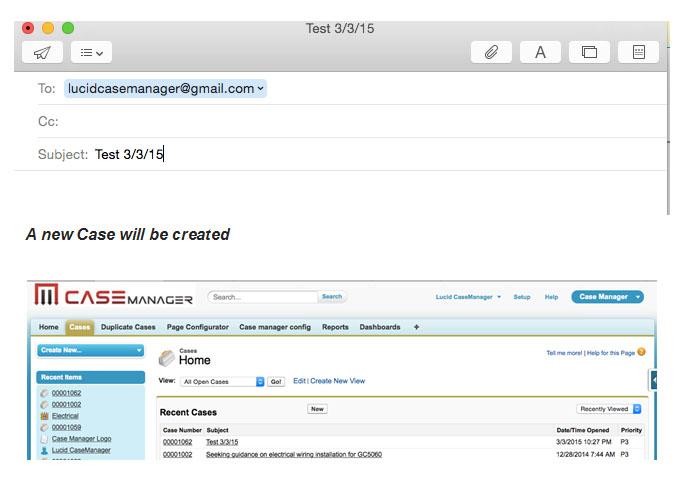Screen dimensions: 694x487
Task: Maximize the compose window with the green button
Action: tap(68, 28)
